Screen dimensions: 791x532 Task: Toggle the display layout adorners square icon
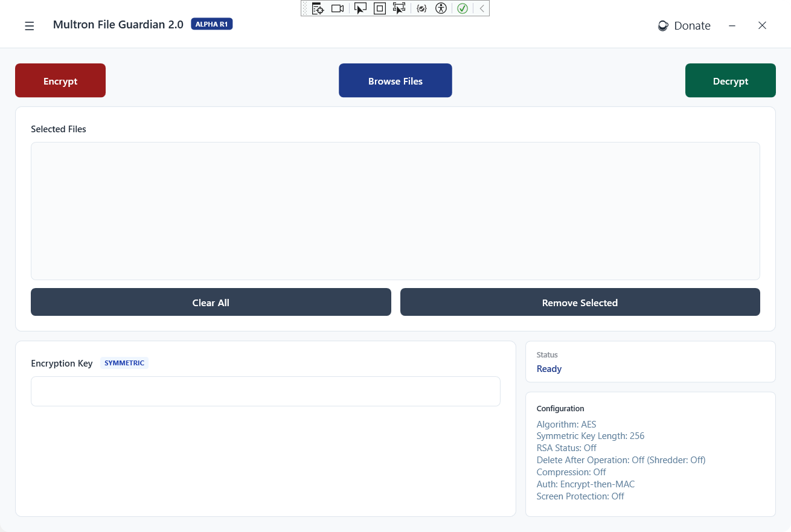(x=380, y=8)
